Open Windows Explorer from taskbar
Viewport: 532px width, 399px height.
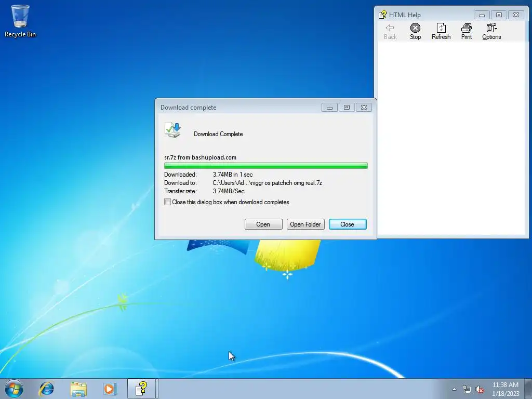point(78,389)
